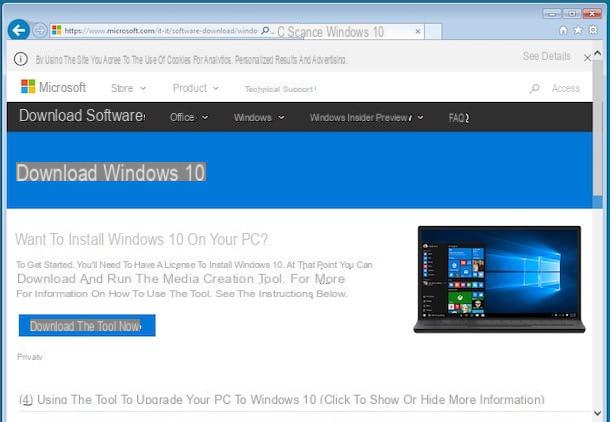This screenshot has width=610, height=422.
Task: Open Download Software heading link
Action: coord(82,116)
